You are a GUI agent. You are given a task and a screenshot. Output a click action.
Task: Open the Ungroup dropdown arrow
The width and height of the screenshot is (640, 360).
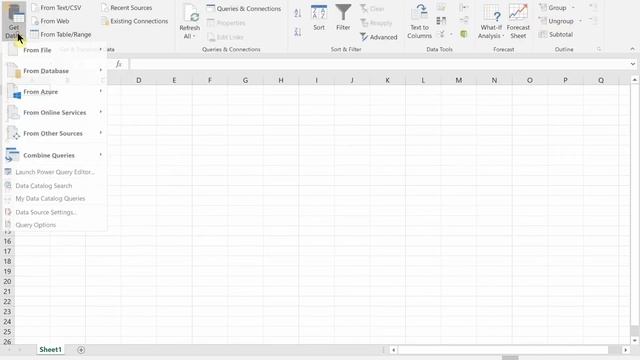(x=580, y=21)
